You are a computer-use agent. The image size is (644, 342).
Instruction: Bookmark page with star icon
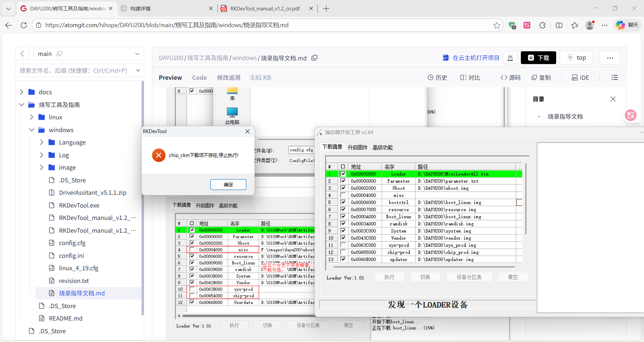(x=497, y=25)
